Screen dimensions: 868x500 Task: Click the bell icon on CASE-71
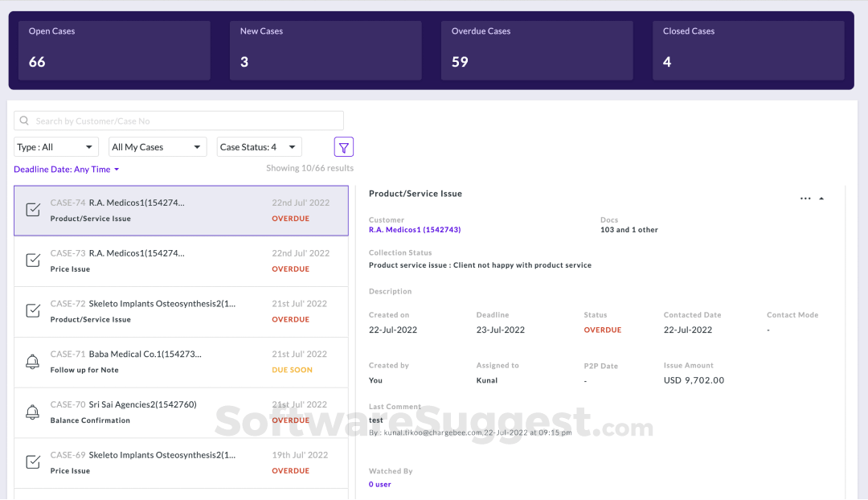click(x=32, y=362)
